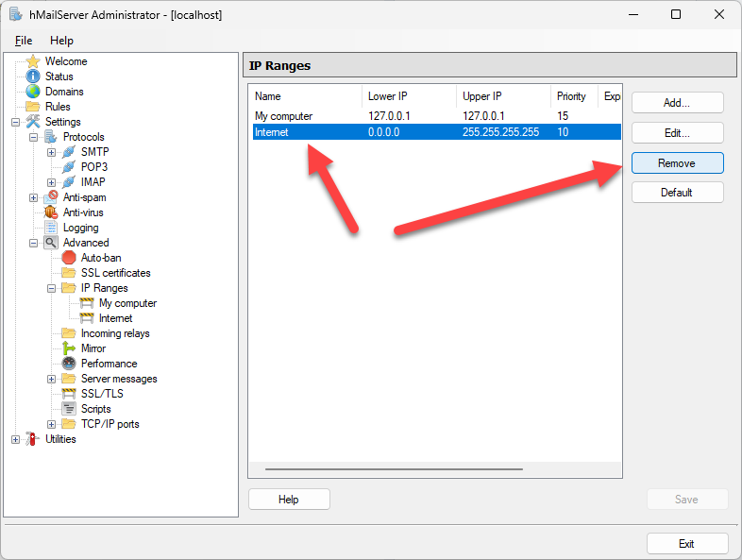
Task: Select Mirror in the tree
Action: (93, 348)
